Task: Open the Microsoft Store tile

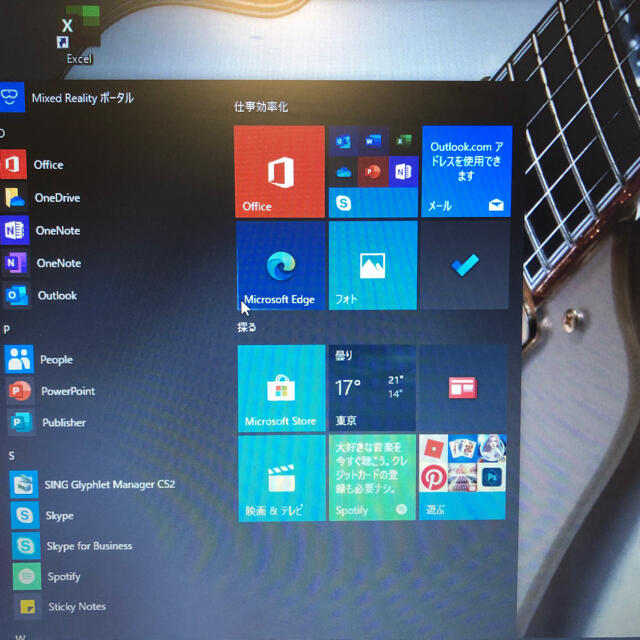Action: (x=282, y=388)
